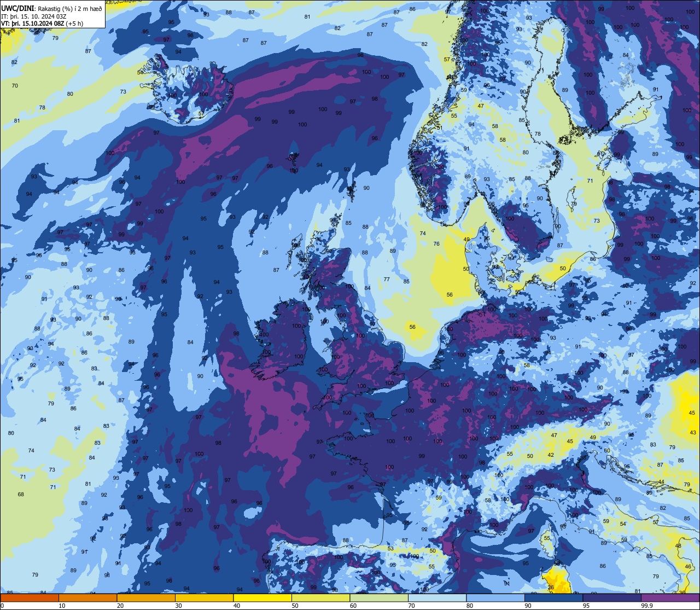
Task: Click the 80–90 light blue legend segment
Action: (x=495, y=598)
